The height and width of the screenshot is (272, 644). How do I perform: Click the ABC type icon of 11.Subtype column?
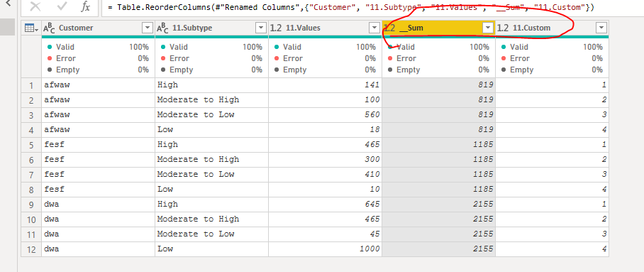point(162,28)
